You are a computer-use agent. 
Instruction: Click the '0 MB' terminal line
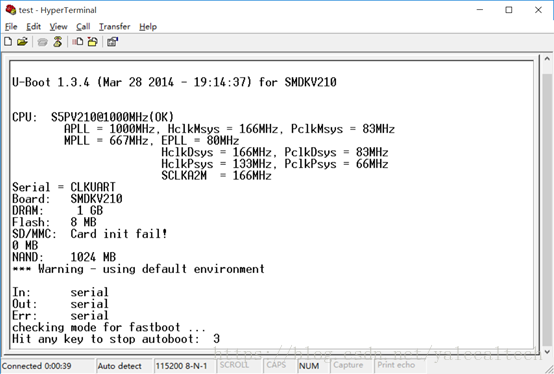click(25, 245)
